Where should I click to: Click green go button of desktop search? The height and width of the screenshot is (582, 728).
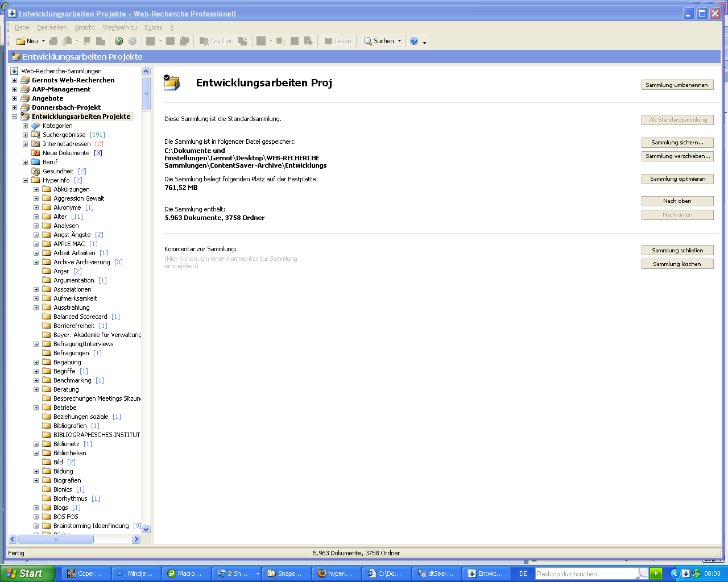pos(656,573)
